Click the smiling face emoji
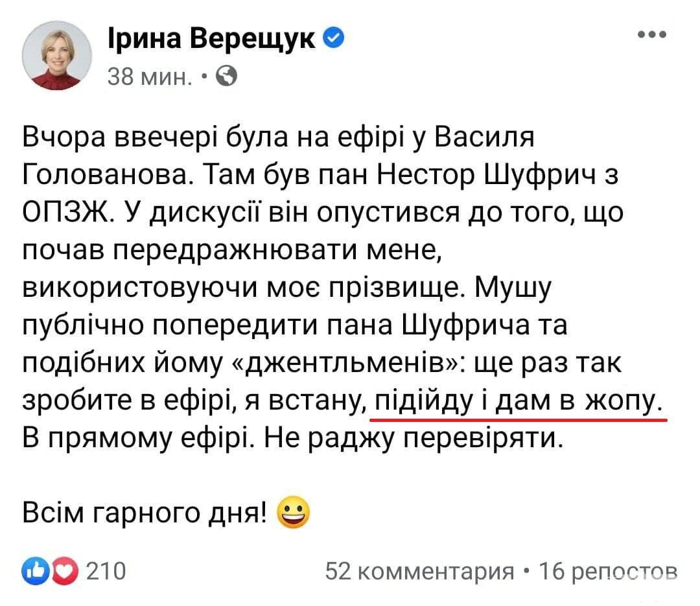This screenshot has height=606, width=700. click(294, 512)
